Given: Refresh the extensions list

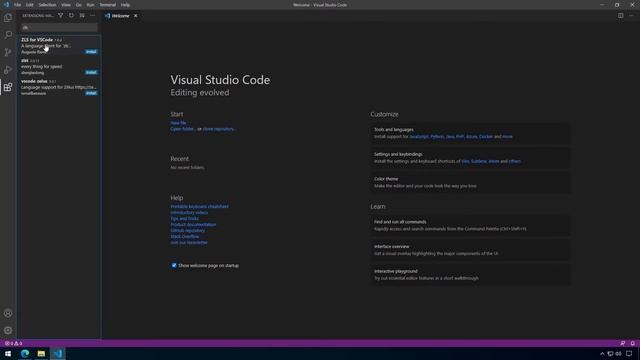Looking at the screenshot, I should [x=71, y=16].
